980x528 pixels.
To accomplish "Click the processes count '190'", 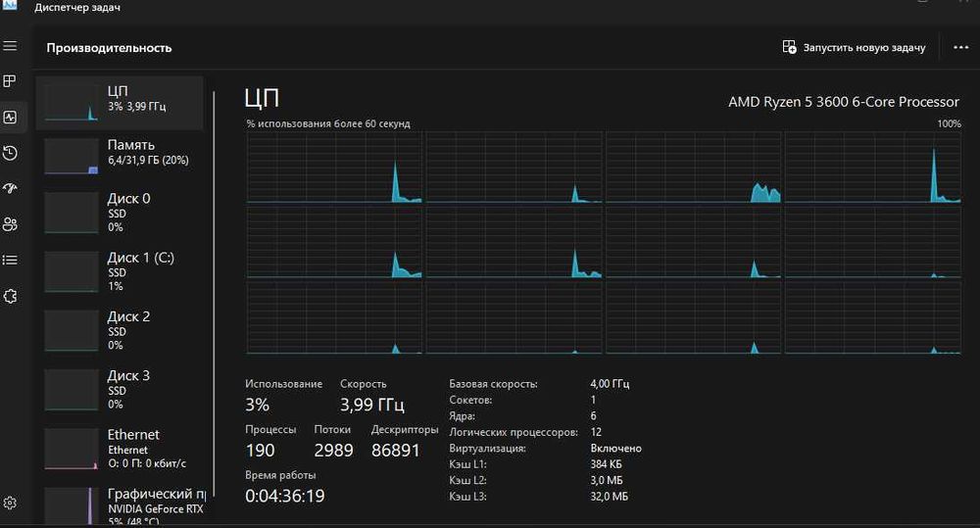I will (260, 451).
